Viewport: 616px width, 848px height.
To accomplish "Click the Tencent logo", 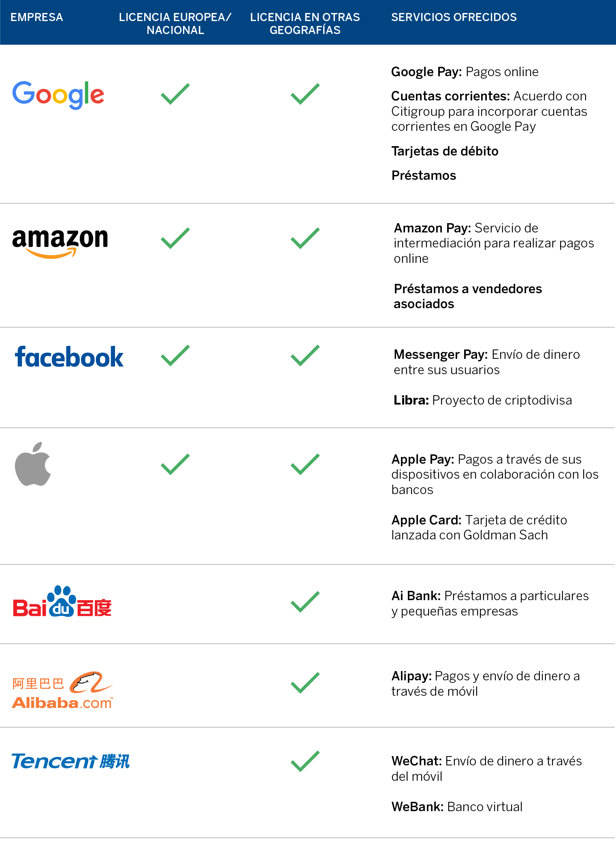I will 70,761.
